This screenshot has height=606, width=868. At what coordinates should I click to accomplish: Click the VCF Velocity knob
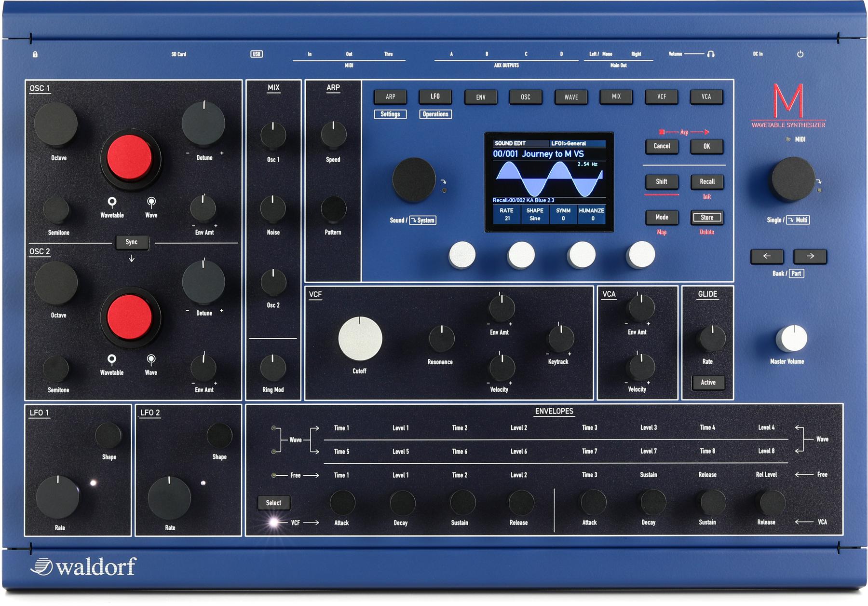coord(502,368)
